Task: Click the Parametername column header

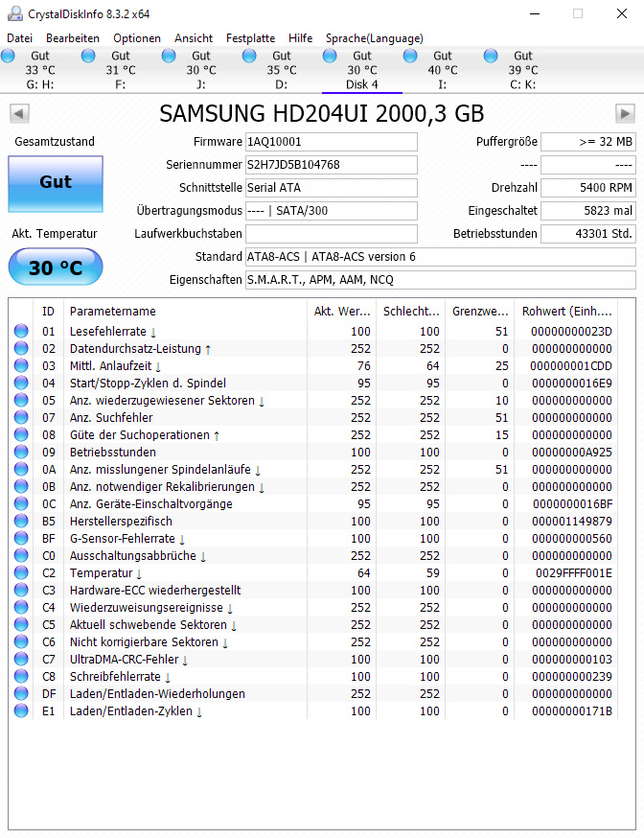Action: tap(185, 311)
